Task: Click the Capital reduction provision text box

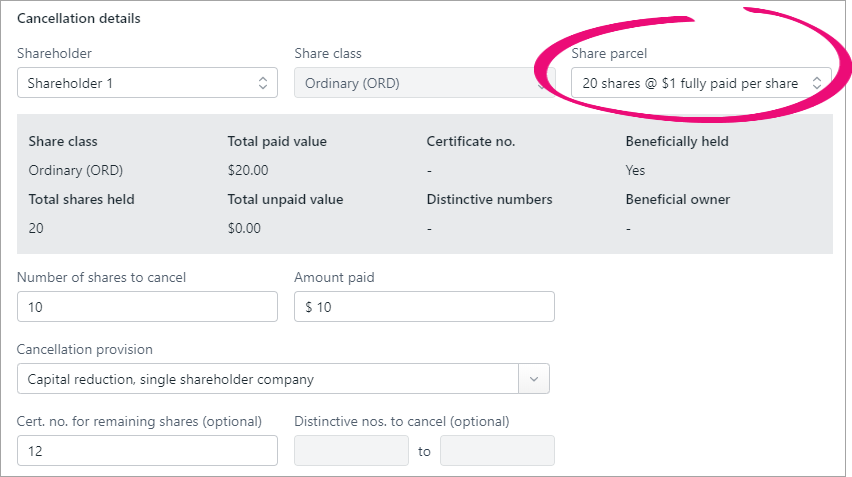Action: (267, 379)
